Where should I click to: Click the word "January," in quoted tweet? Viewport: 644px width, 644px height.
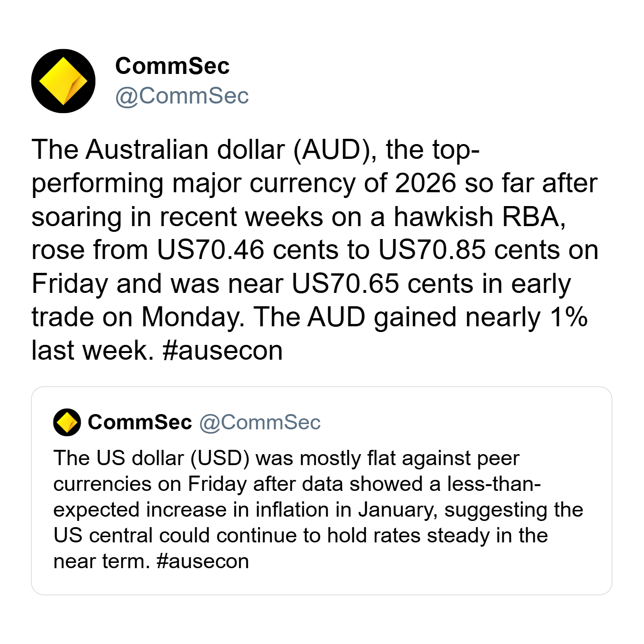click(x=397, y=510)
